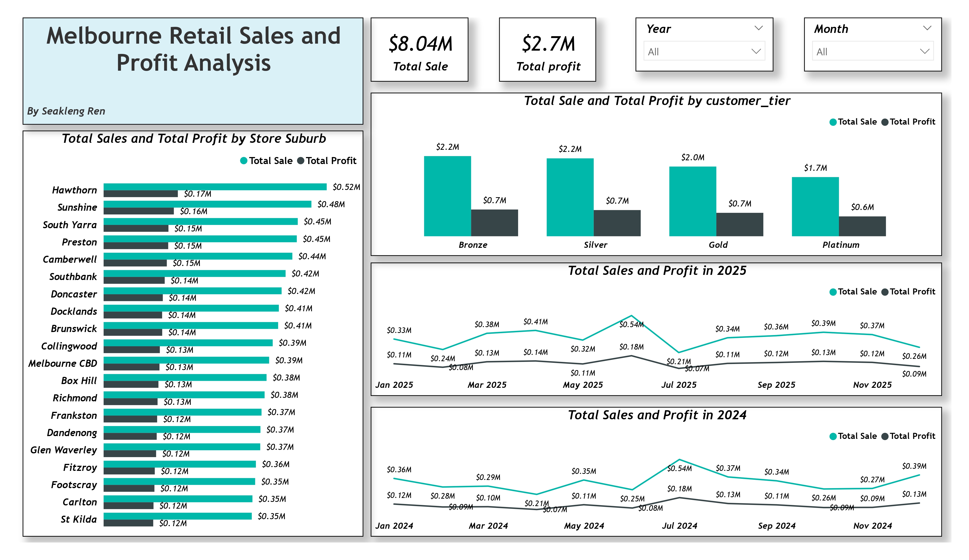
Task: Click the customer_tier chart title
Action: [657, 101]
